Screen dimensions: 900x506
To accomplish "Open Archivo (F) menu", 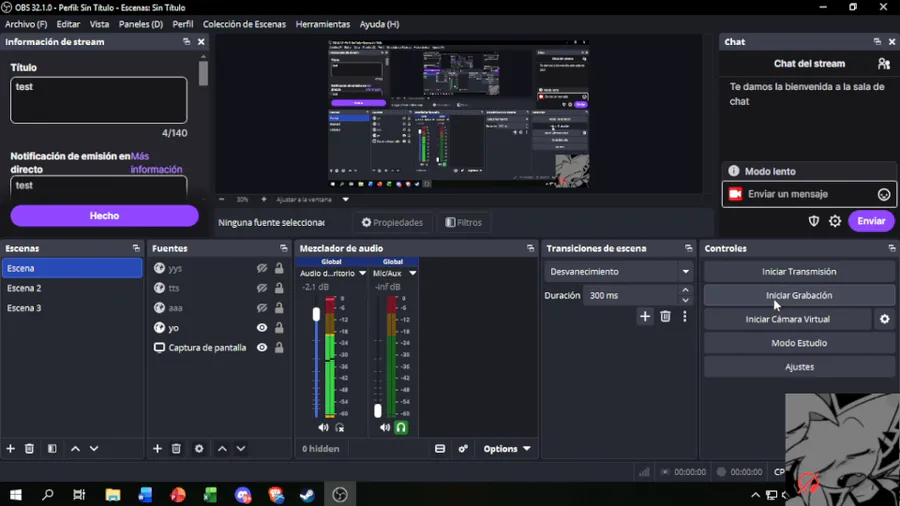I will point(26,24).
